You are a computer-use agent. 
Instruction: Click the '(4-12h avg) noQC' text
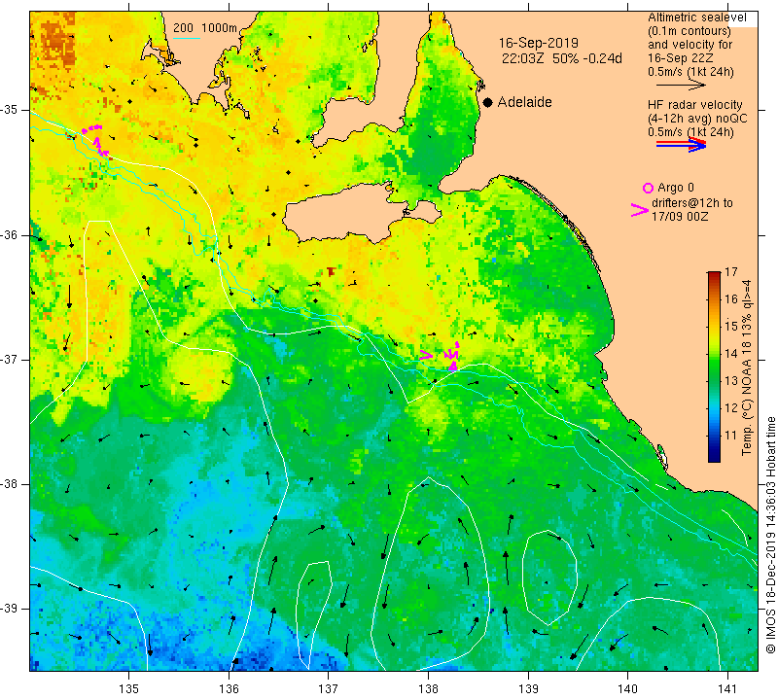pos(697,119)
